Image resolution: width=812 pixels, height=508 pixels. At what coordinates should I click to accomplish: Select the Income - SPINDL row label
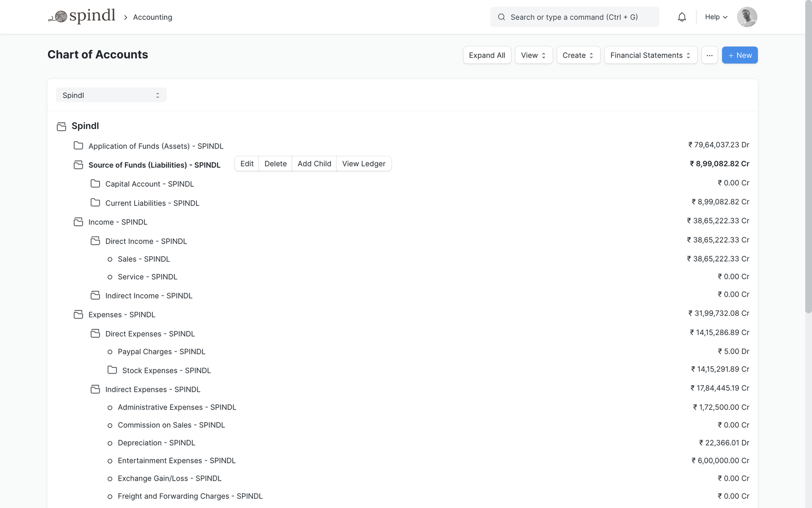[x=118, y=222]
